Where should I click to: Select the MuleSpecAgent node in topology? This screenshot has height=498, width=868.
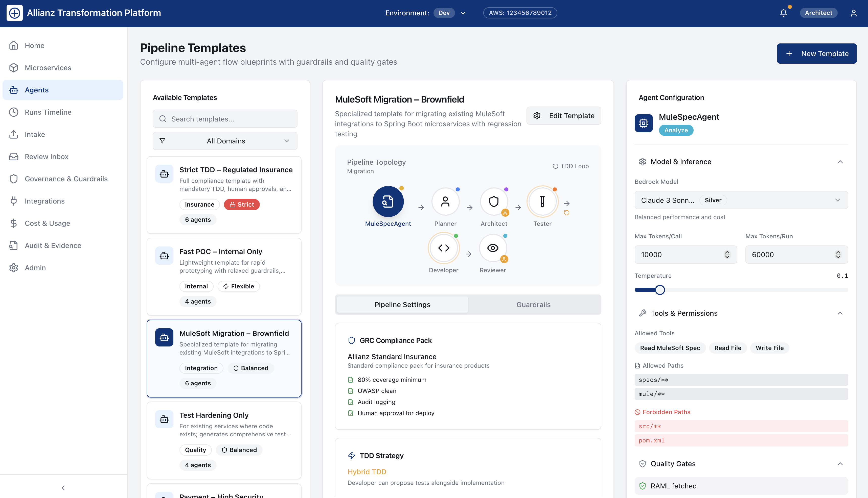coord(388,202)
